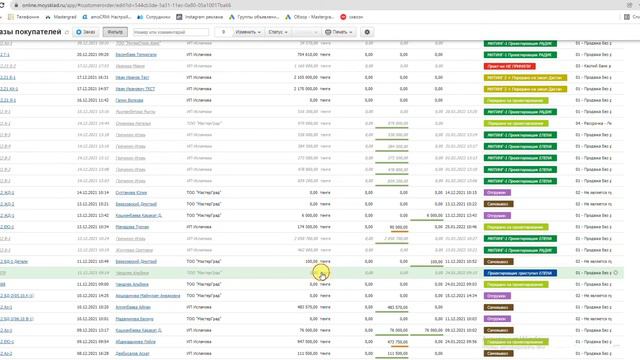Click date cell 09.12.2021 13:17
The height and width of the screenshot is (360, 640).
pyautogui.click(x=93, y=330)
